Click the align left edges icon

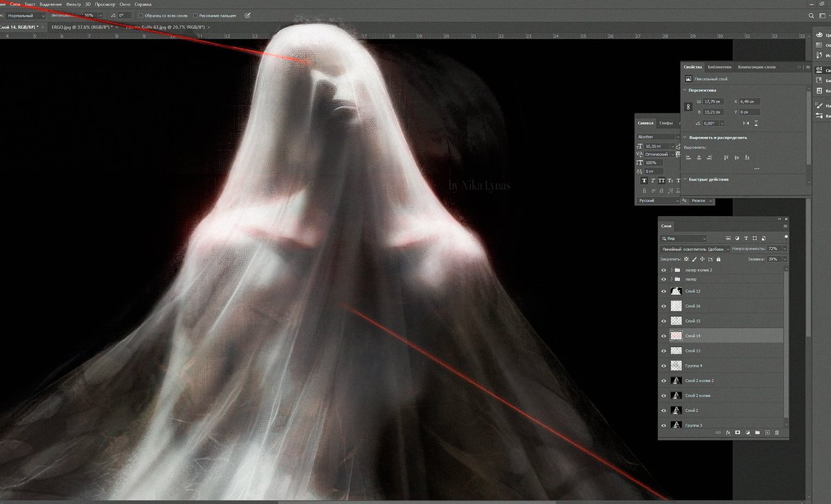point(688,158)
